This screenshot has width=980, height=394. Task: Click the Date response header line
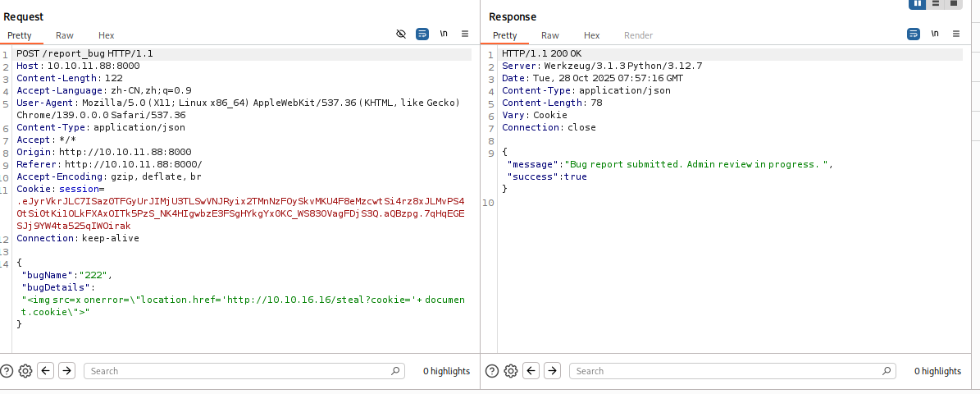592,78
